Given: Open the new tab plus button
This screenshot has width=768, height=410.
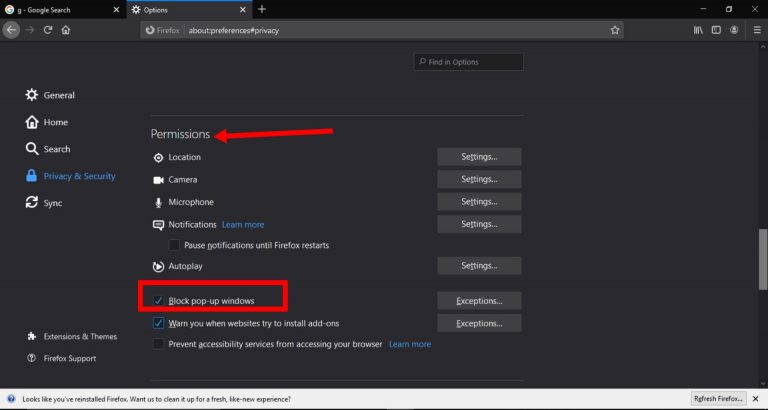Looking at the screenshot, I should click(262, 9).
